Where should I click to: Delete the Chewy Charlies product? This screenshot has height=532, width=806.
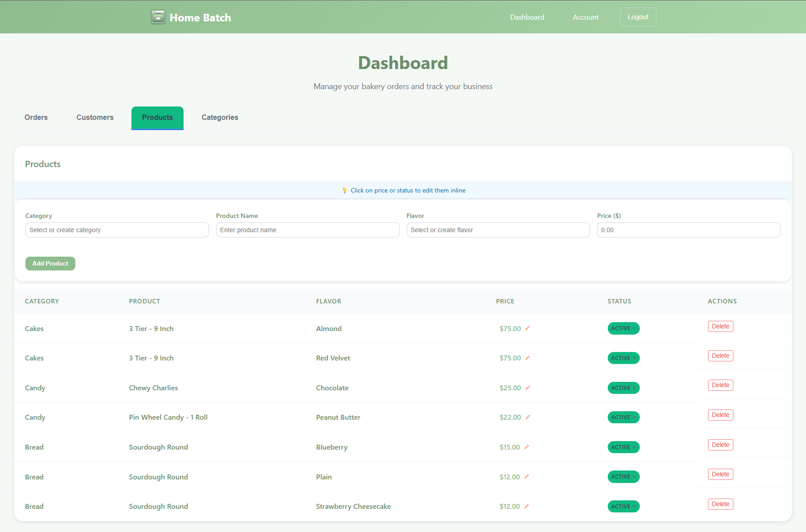720,385
